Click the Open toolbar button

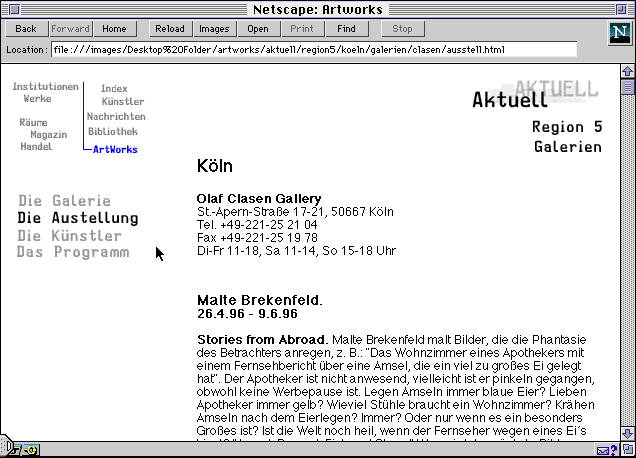coord(258,29)
